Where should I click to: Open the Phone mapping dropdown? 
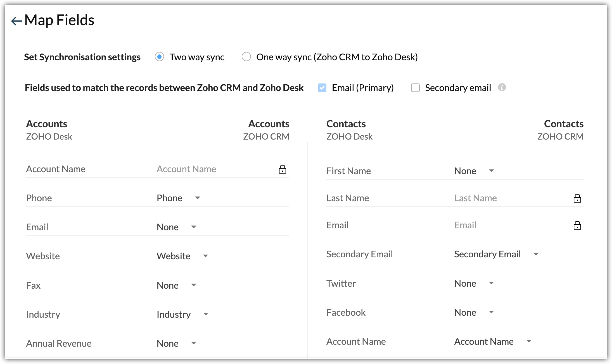point(197,198)
